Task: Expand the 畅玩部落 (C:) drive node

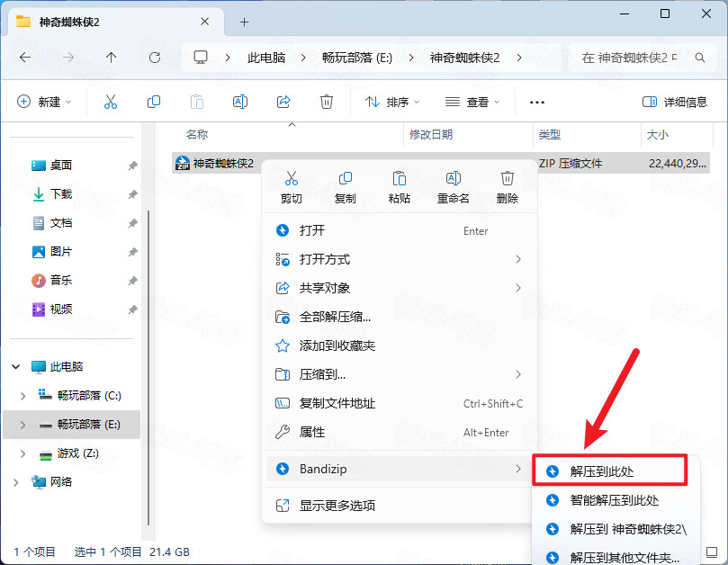Action: click(x=22, y=396)
